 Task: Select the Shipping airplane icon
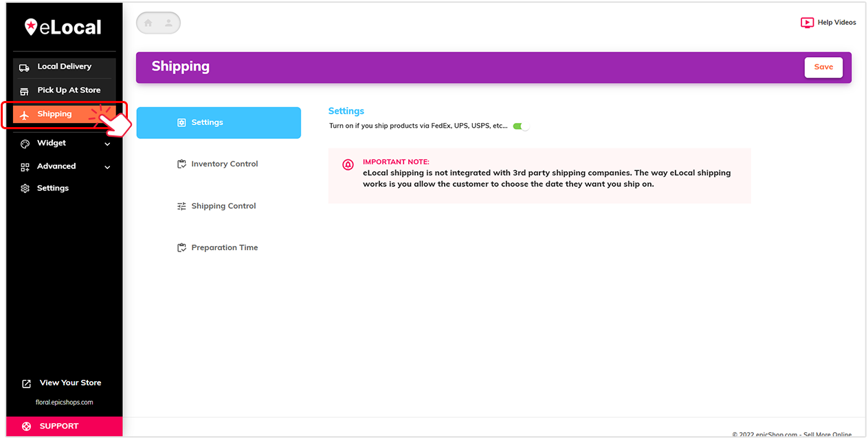click(x=24, y=113)
